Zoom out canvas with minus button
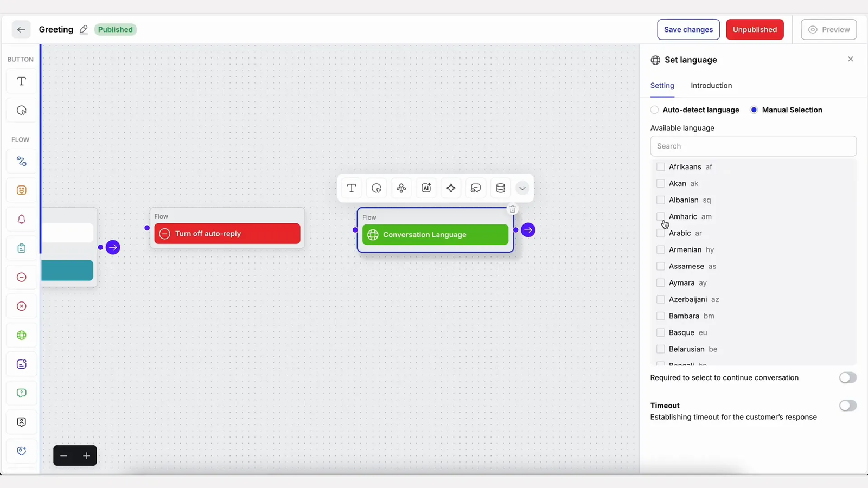The height and width of the screenshot is (488, 868). point(64,456)
